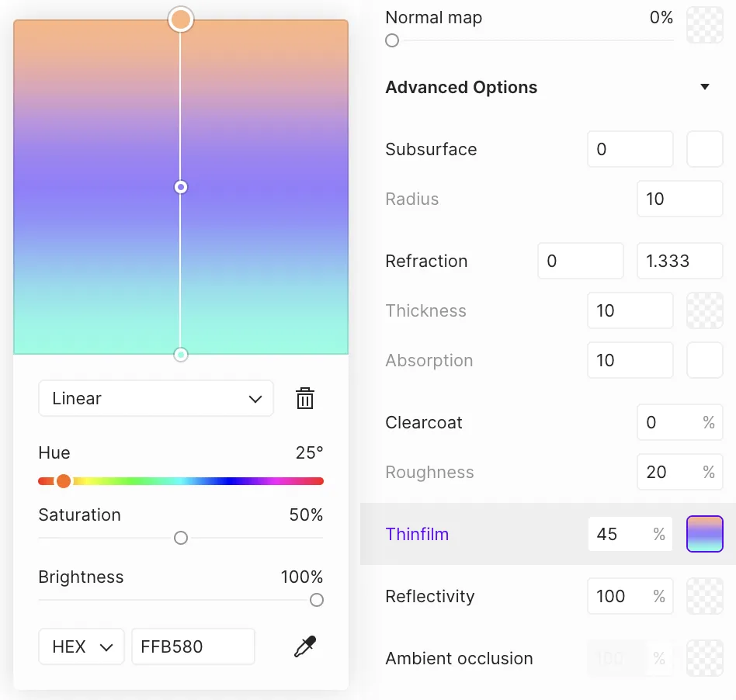The height and width of the screenshot is (700, 736).
Task: Open the Thickness texture map slot
Action: click(x=705, y=310)
